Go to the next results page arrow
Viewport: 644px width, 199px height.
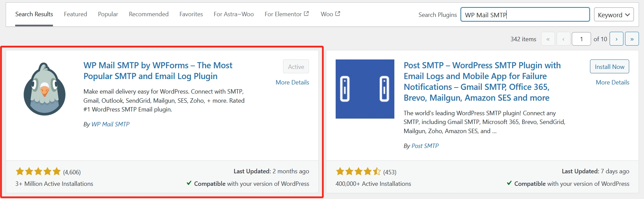click(616, 39)
